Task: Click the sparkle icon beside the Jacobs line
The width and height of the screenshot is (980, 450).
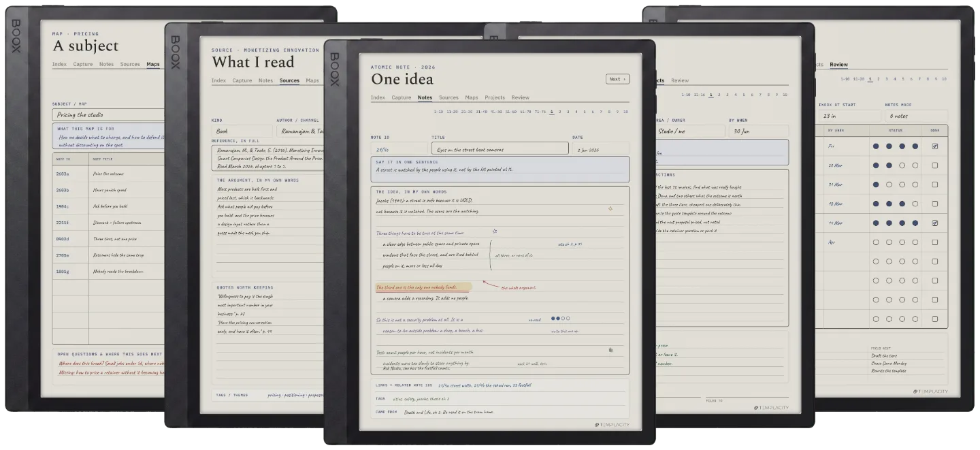Action: click(610, 208)
